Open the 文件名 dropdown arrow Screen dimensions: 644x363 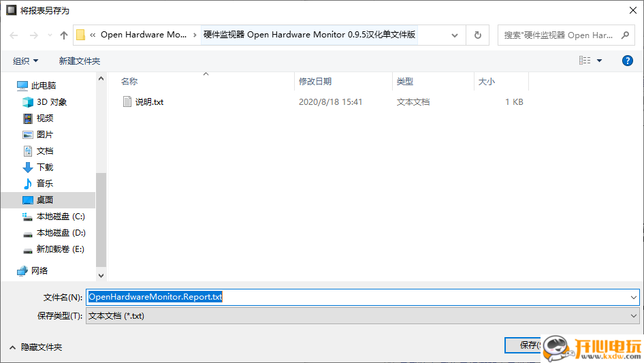[x=634, y=298]
